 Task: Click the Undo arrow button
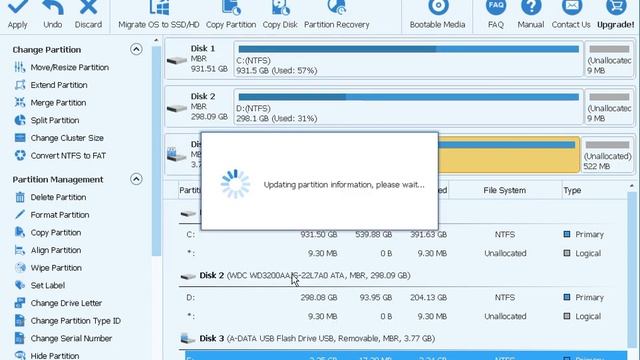tap(53, 15)
